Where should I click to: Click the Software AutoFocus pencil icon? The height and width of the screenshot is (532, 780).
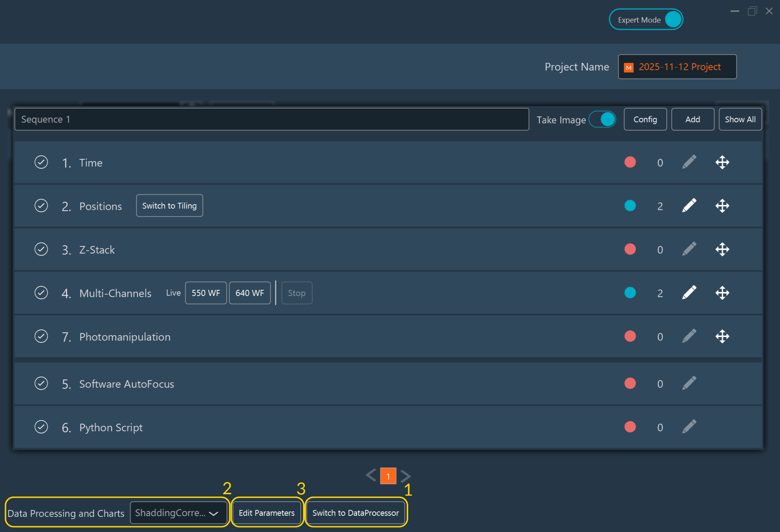pyautogui.click(x=689, y=383)
